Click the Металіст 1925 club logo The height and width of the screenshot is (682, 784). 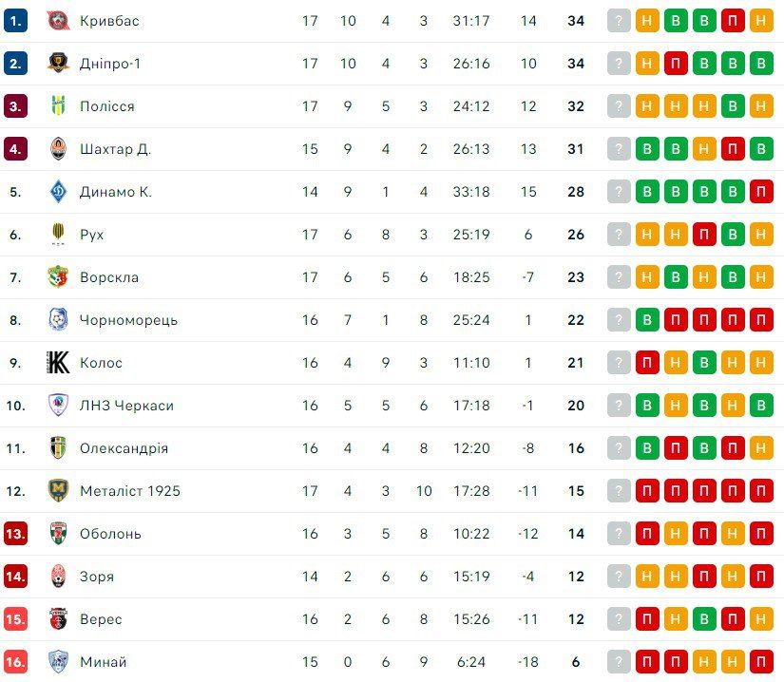coord(58,491)
